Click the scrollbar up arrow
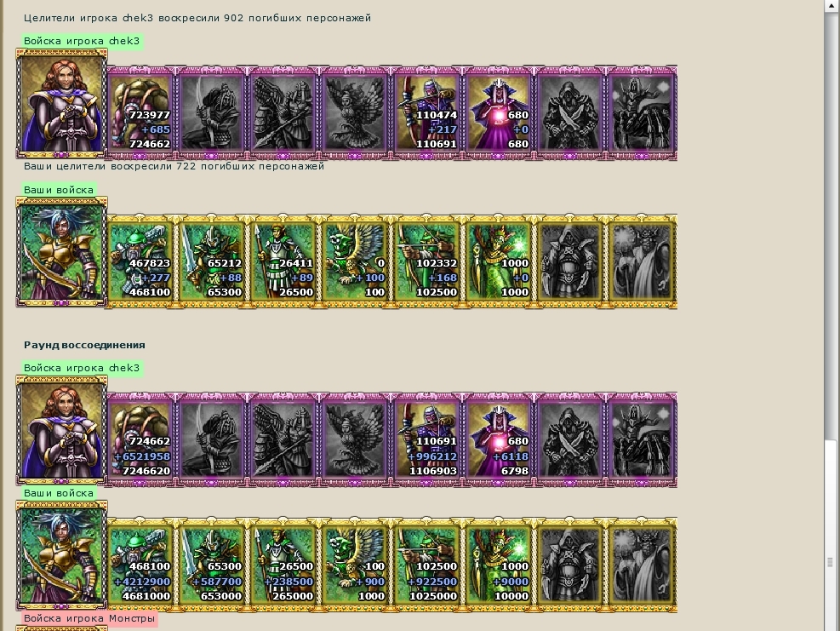The image size is (840, 631). point(830,5)
